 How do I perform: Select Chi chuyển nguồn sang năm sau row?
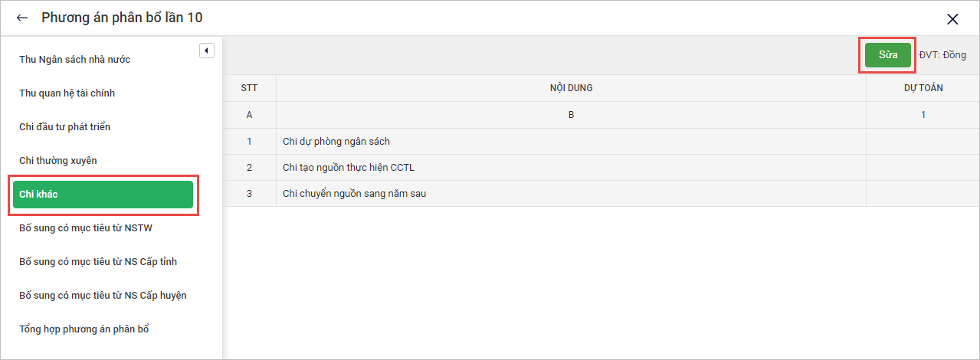pyautogui.click(x=354, y=194)
